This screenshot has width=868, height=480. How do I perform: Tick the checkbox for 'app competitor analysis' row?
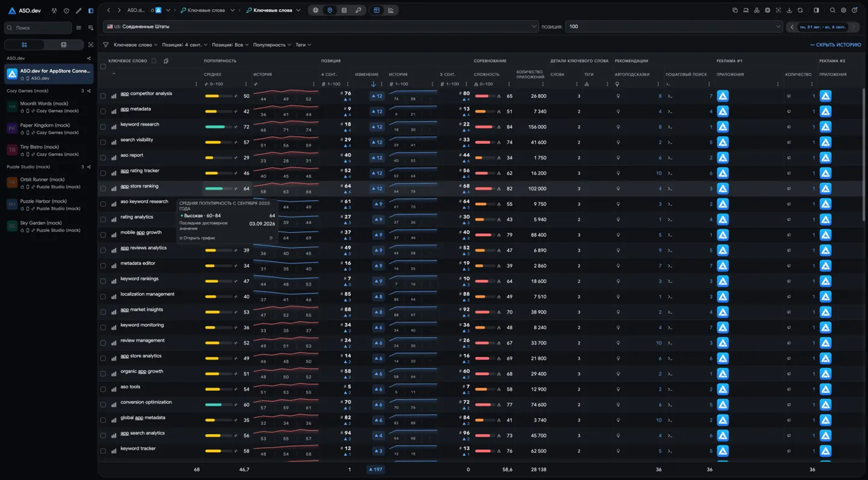click(103, 96)
